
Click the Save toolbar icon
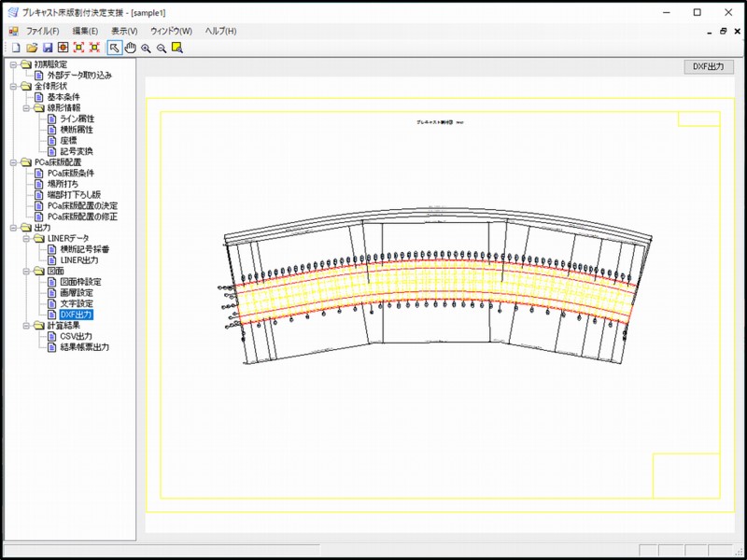click(47, 47)
